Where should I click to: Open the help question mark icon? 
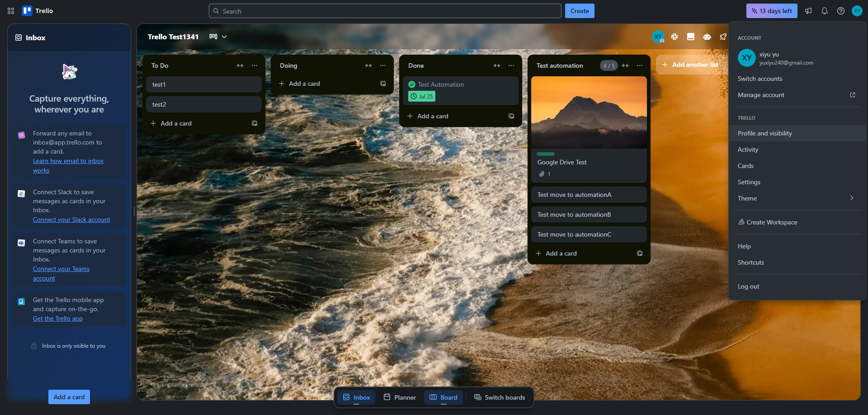[x=841, y=11]
